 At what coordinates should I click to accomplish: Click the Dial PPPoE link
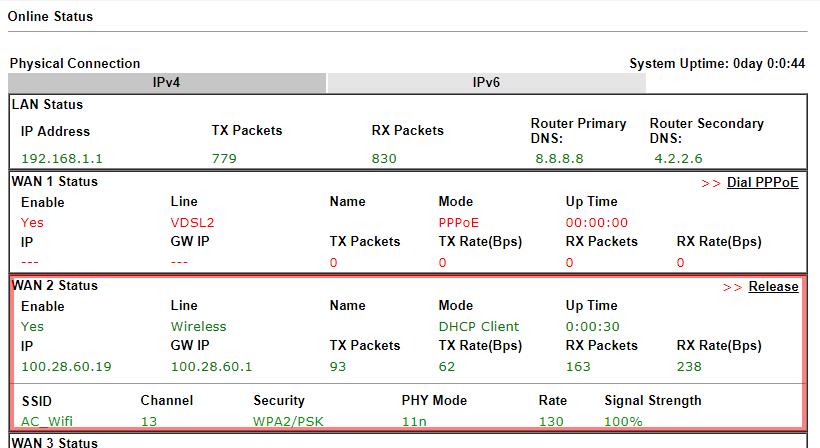click(x=762, y=182)
